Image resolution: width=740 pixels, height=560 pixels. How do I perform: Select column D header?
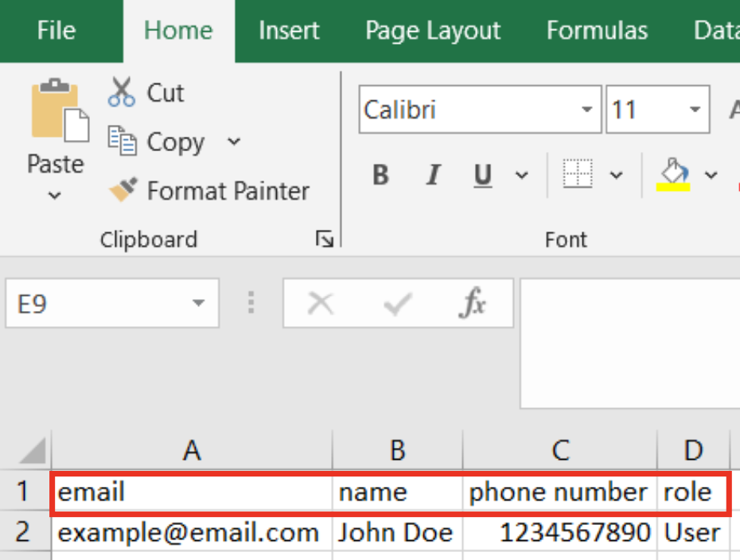(x=693, y=450)
